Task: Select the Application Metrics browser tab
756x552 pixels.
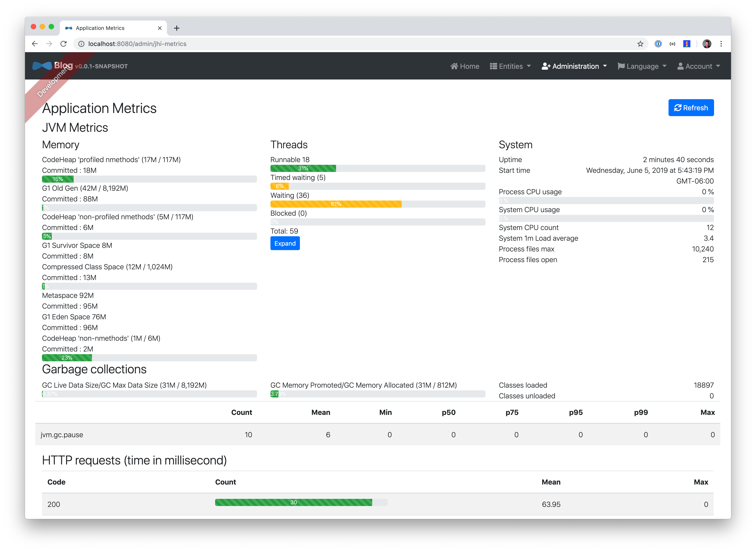Action: pos(100,28)
